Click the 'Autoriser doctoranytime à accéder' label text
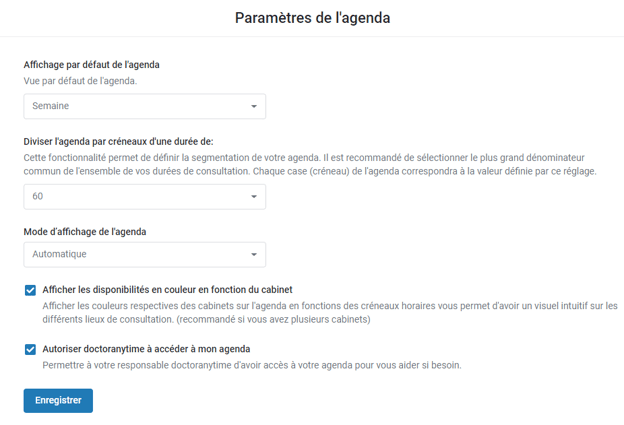This screenshot has width=624, height=425. 146,349
